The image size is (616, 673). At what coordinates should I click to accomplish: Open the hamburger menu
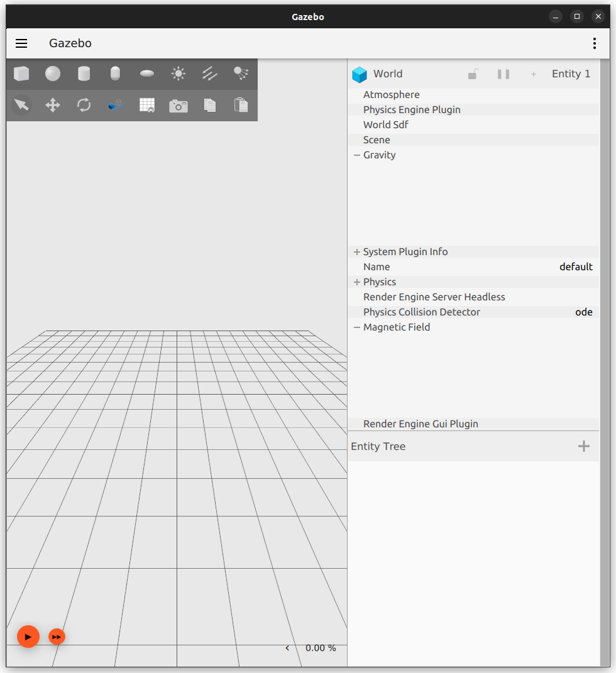tap(21, 43)
